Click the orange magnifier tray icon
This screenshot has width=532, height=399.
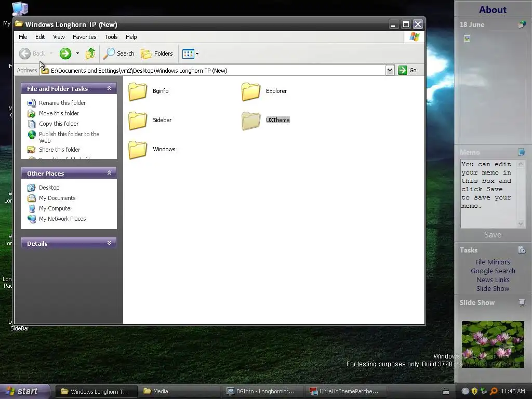pyautogui.click(x=494, y=391)
